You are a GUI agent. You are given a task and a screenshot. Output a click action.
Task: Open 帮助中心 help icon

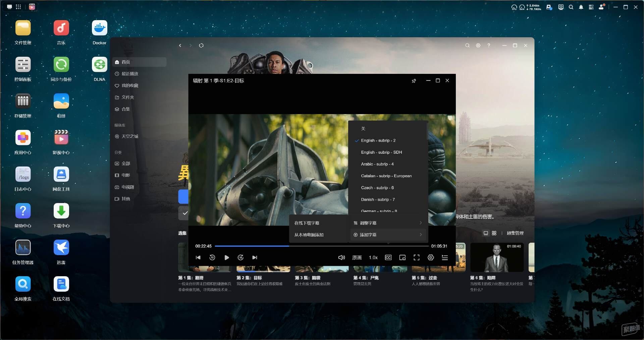[23, 211]
